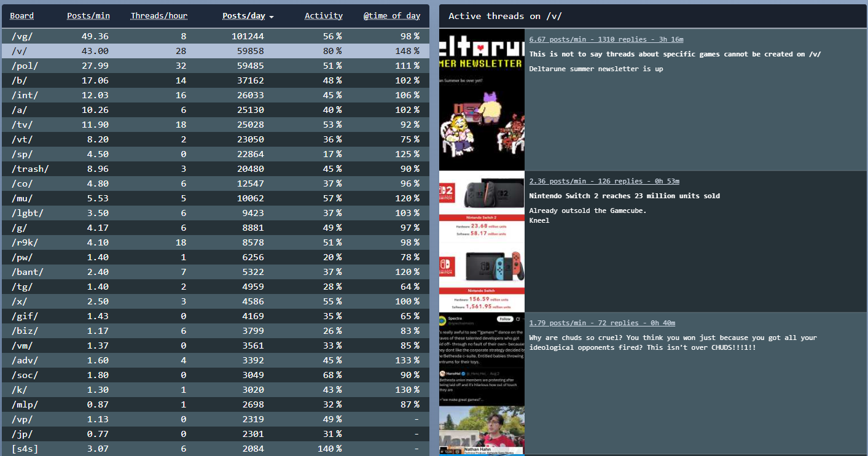Select the /mlp/ board row
868x456 pixels.
click(x=216, y=404)
